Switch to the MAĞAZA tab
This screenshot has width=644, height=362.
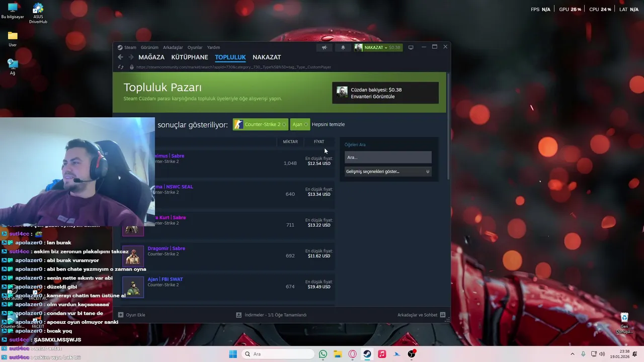tap(151, 57)
